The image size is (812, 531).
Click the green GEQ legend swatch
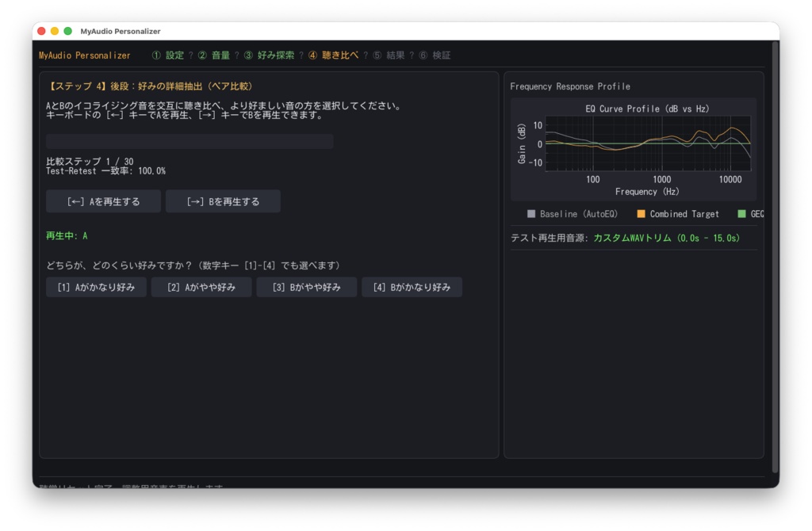click(x=741, y=214)
